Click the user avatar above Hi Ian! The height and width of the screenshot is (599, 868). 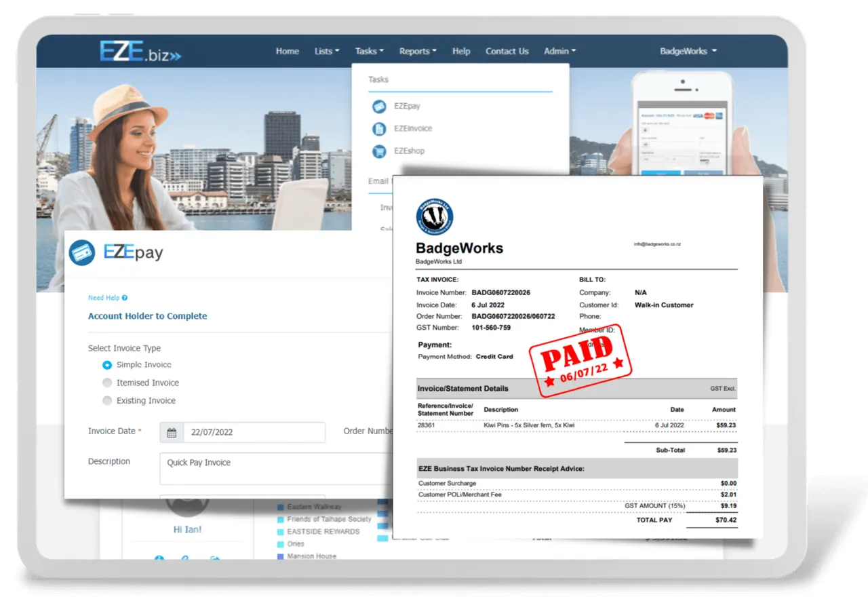point(187,505)
